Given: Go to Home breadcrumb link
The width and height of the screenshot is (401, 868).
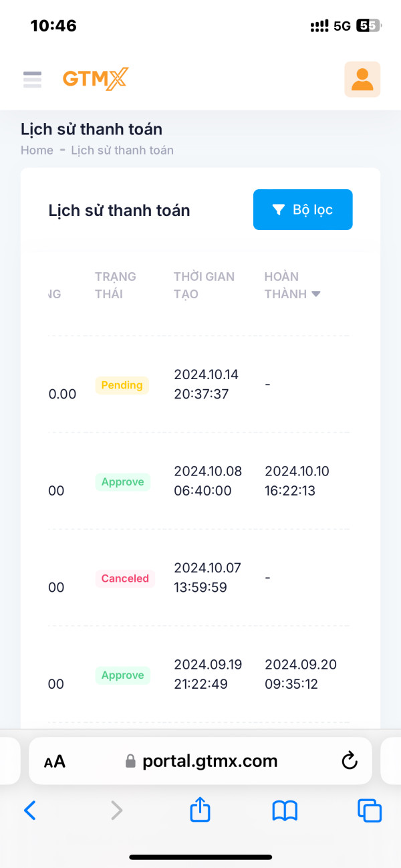Looking at the screenshot, I should coord(37,150).
